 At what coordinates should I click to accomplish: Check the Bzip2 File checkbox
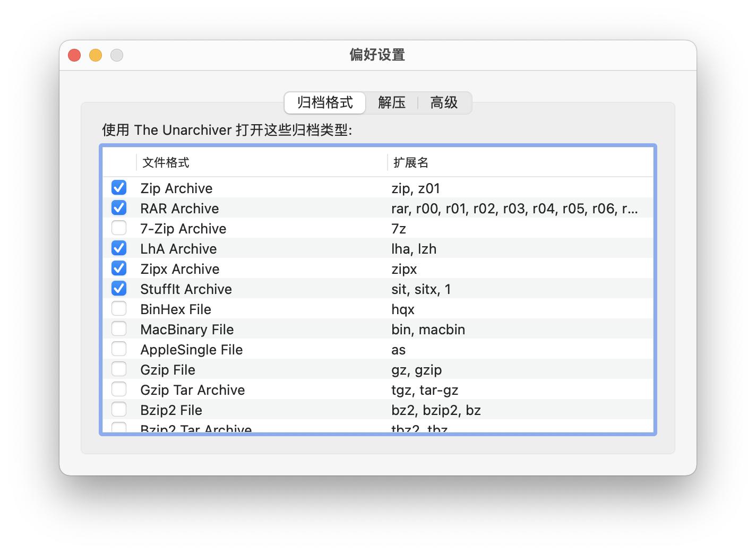tap(119, 409)
